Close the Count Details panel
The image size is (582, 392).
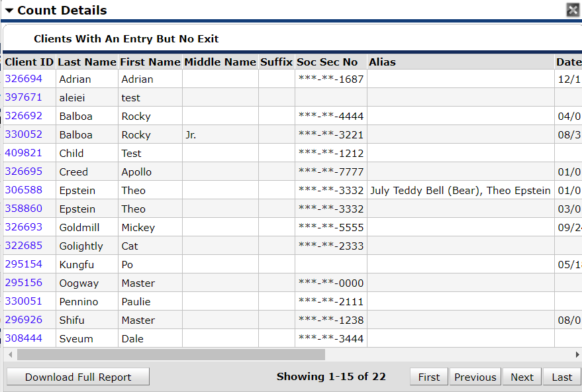coord(573,10)
